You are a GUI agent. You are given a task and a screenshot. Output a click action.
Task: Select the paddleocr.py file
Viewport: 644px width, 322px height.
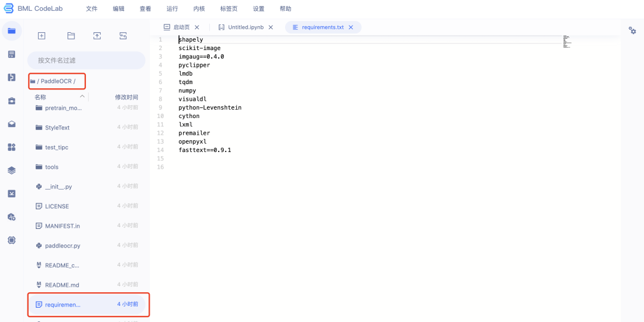(86, 245)
